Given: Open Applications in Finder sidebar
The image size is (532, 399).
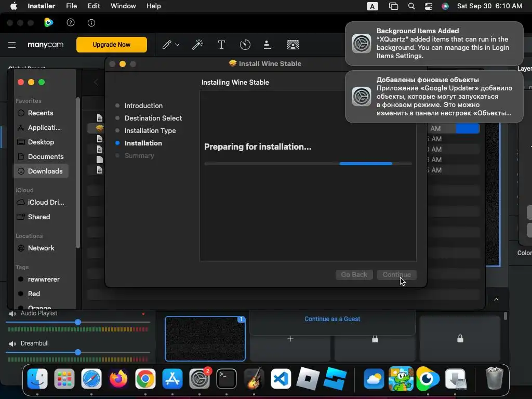Looking at the screenshot, I should (41, 128).
